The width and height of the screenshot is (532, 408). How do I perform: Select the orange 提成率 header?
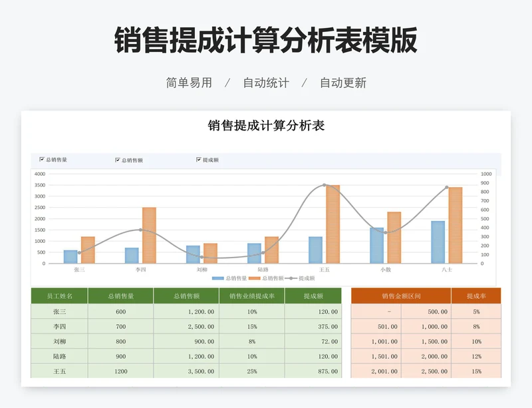point(476,296)
